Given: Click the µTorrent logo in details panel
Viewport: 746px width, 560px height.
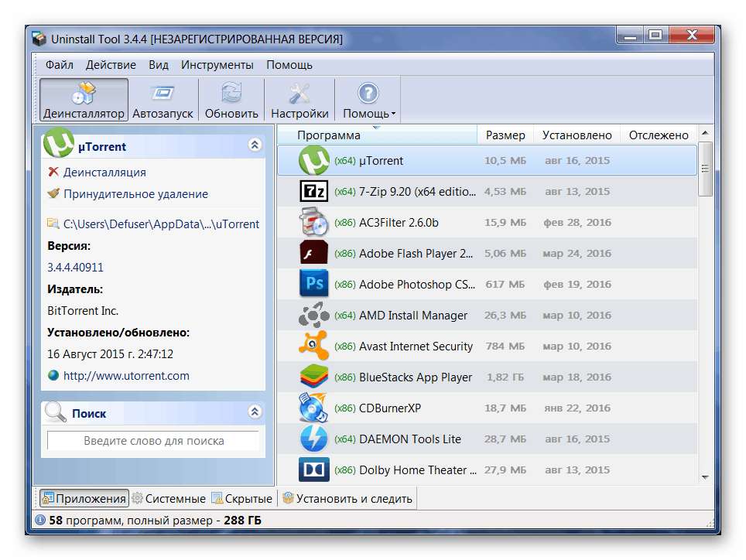Looking at the screenshot, I should (59, 142).
